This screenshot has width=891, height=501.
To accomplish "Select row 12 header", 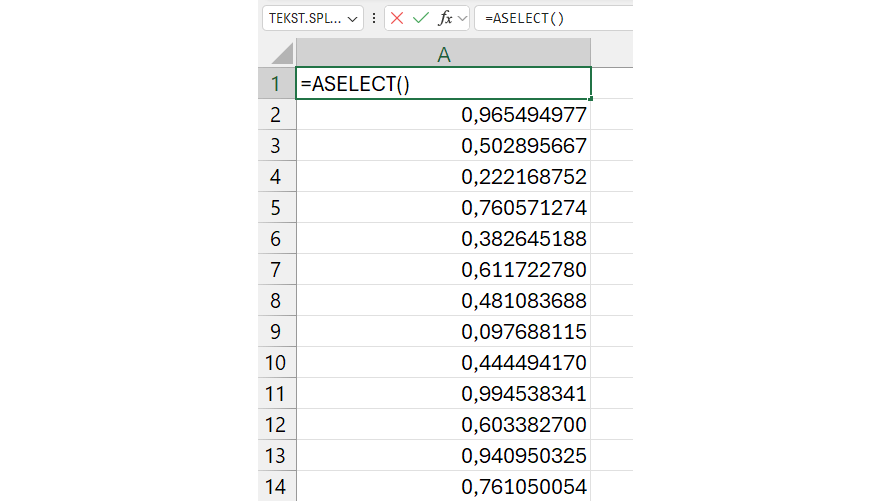I will [276, 424].
